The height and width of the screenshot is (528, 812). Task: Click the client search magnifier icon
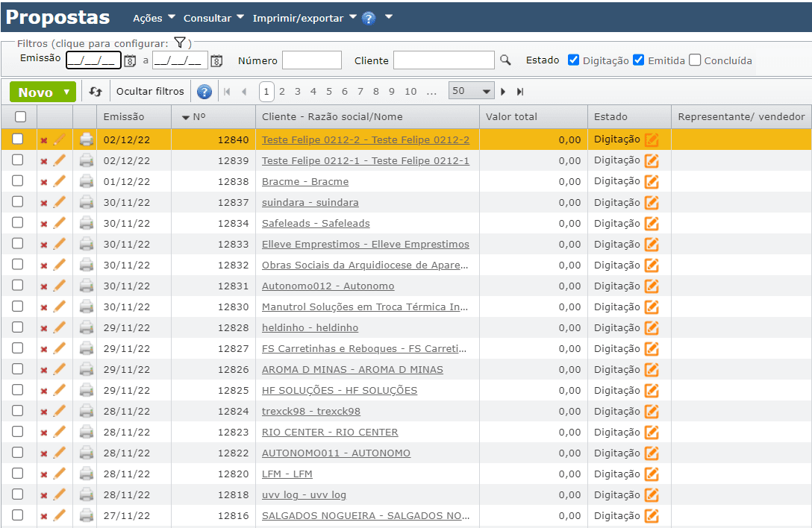pyautogui.click(x=505, y=60)
